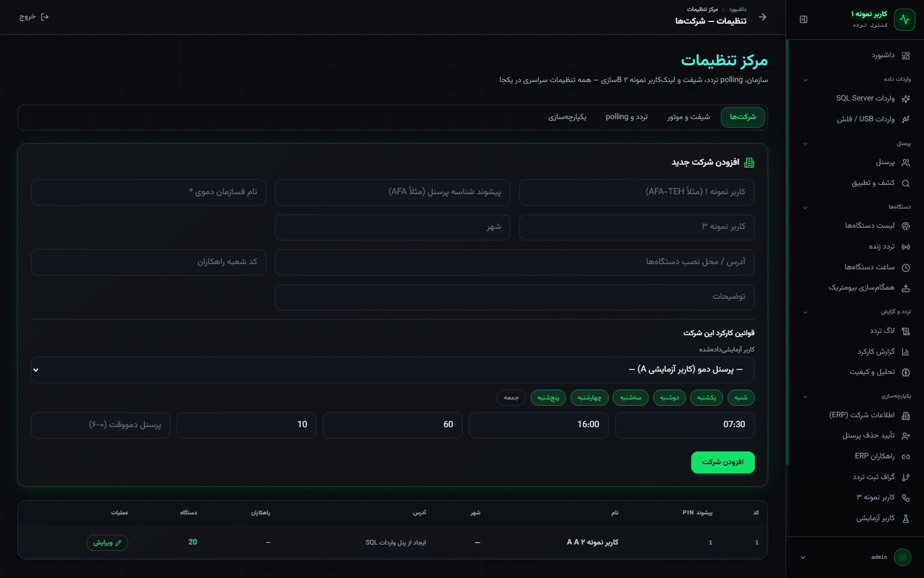Toggle چهارشنبه day chip
This screenshot has height=578, width=924.
[590, 398]
